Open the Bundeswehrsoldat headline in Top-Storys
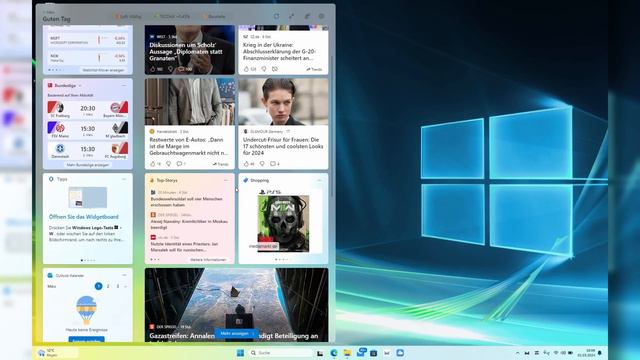Image resolution: width=640 pixels, height=360 pixels. click(187, 202)
